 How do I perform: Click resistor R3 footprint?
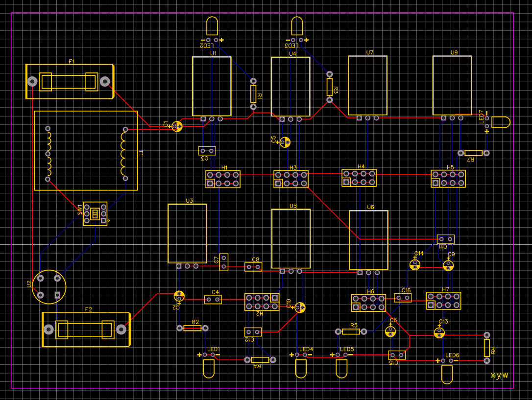coord(330,87)
